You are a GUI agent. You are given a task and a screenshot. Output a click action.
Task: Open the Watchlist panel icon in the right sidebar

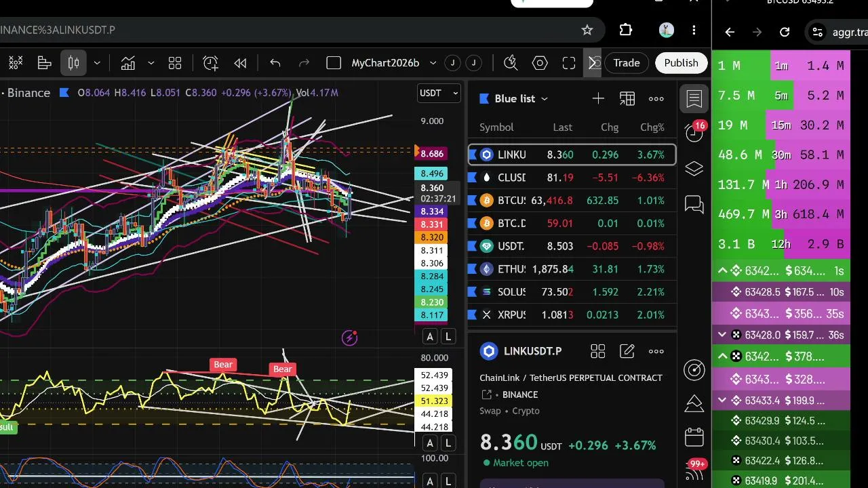point(694,99)
